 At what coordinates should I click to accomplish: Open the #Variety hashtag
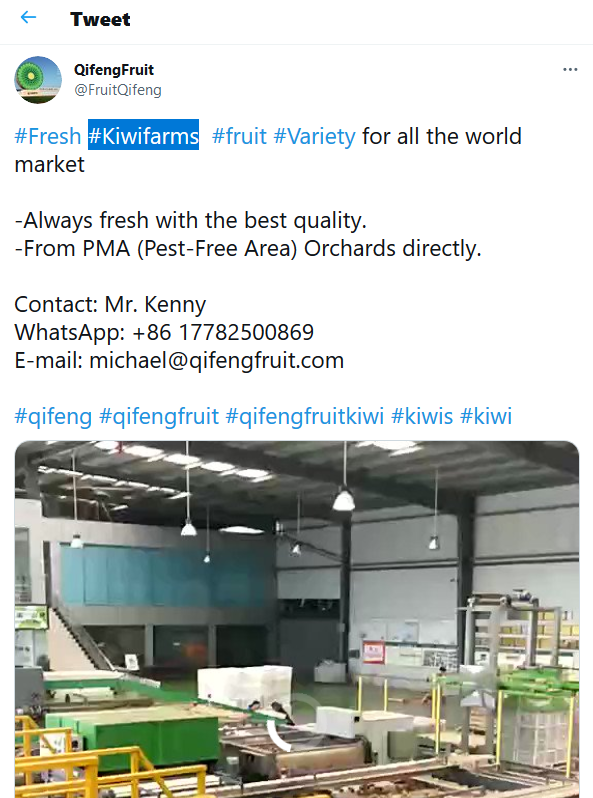315,136
